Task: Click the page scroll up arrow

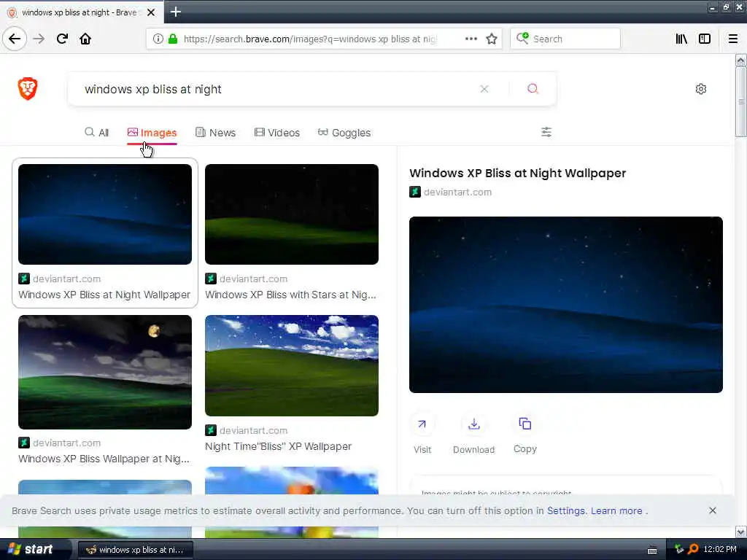Action: point(740,61)
